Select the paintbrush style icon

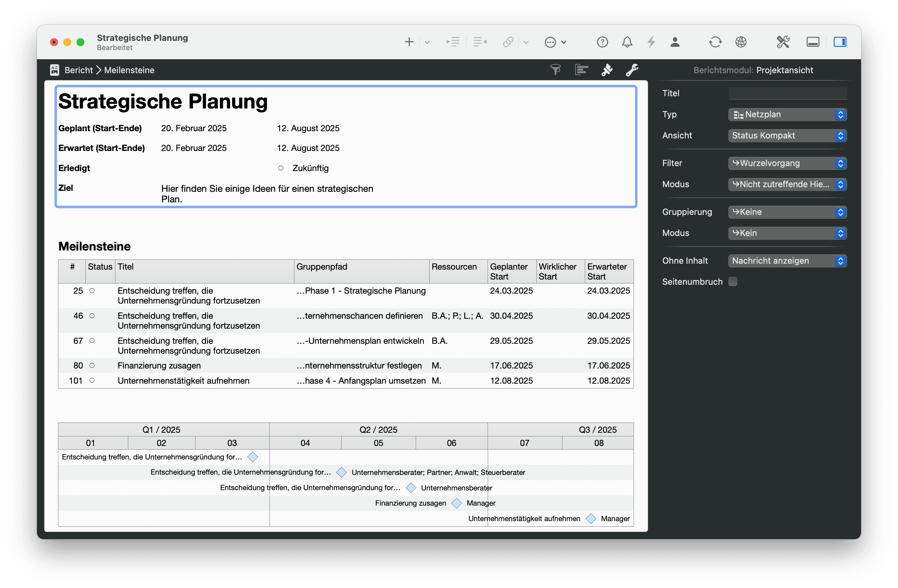[x=607, y=70]
